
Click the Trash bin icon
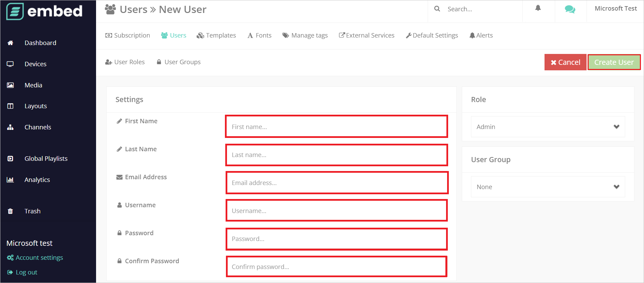(10, 211)
